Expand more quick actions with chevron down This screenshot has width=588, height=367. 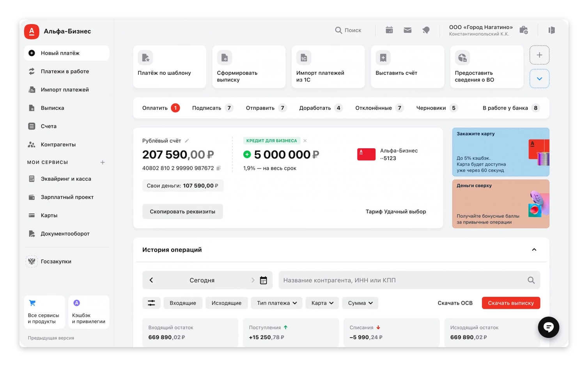click(539, 79)
